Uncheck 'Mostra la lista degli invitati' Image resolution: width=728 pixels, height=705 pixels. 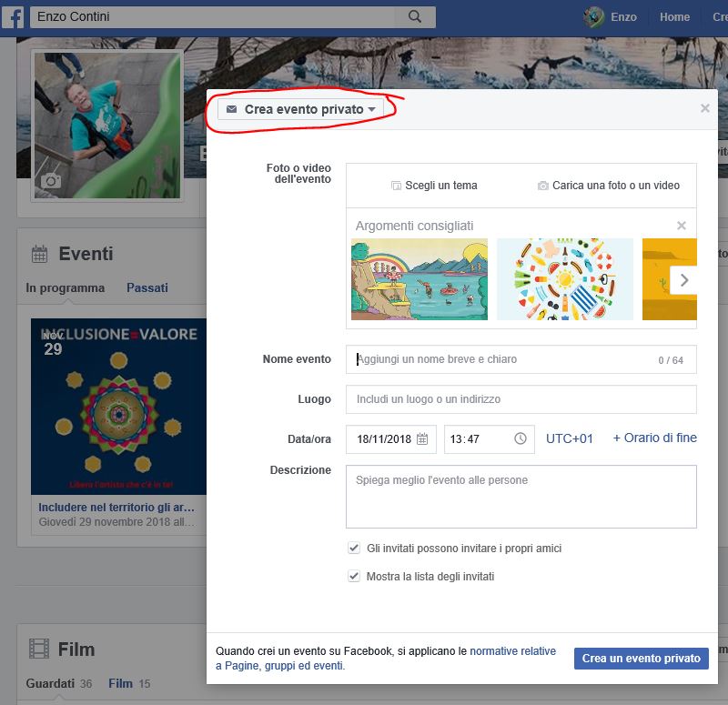354,576
